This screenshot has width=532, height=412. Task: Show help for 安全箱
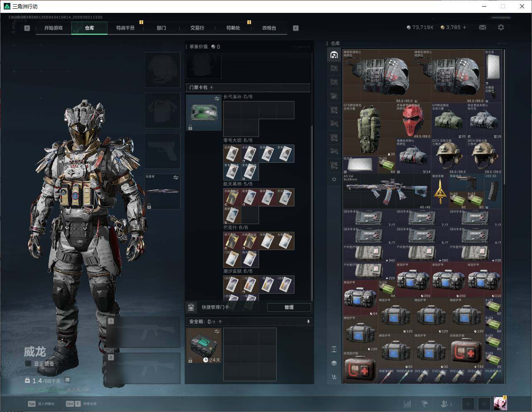220,321
